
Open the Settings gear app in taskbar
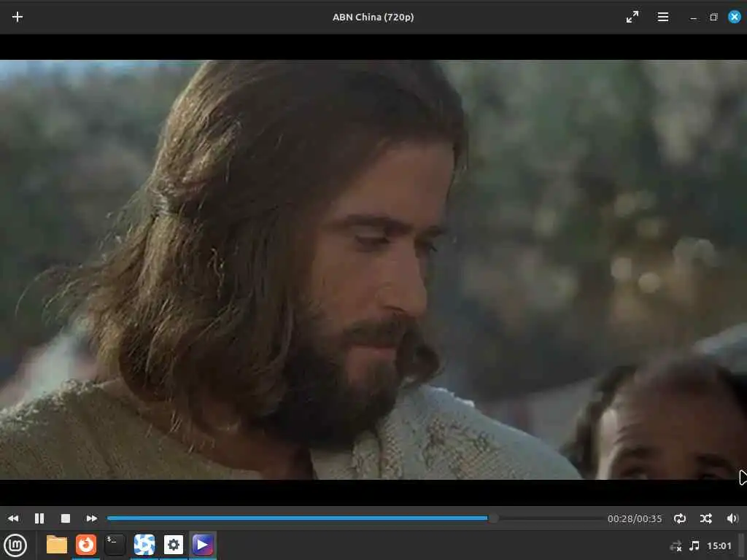coord(174,545)
